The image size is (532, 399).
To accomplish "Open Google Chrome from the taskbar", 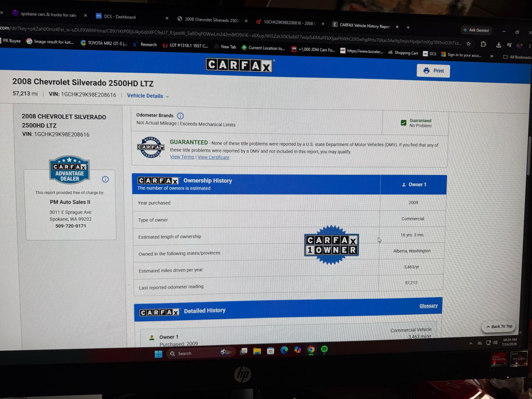I will 311,350.
